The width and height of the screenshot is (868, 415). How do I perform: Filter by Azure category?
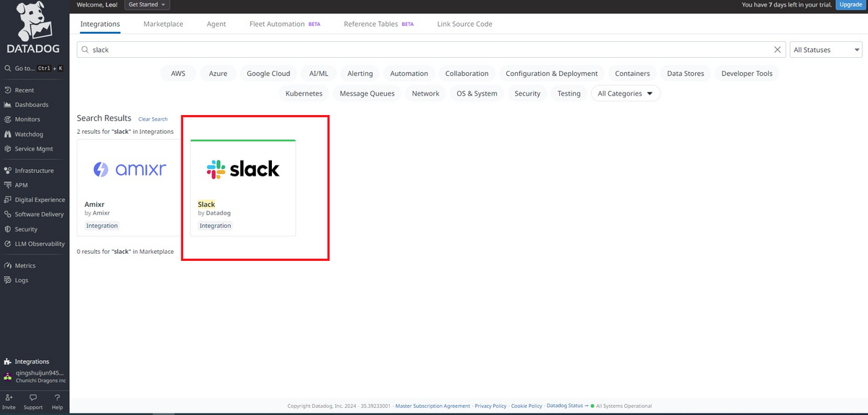pyautogui.click(x=218, y=73)
